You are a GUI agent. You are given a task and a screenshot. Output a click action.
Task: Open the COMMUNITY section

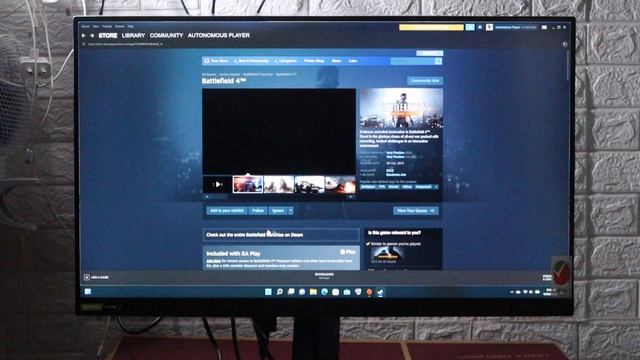pyautogui.click(x=166, y=36)
